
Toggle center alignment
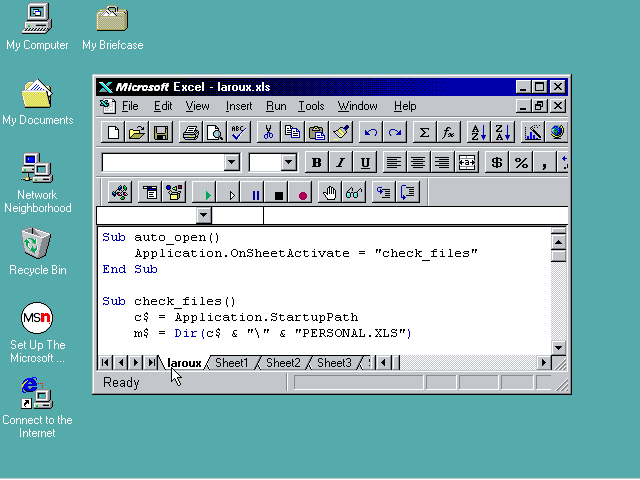418,162
